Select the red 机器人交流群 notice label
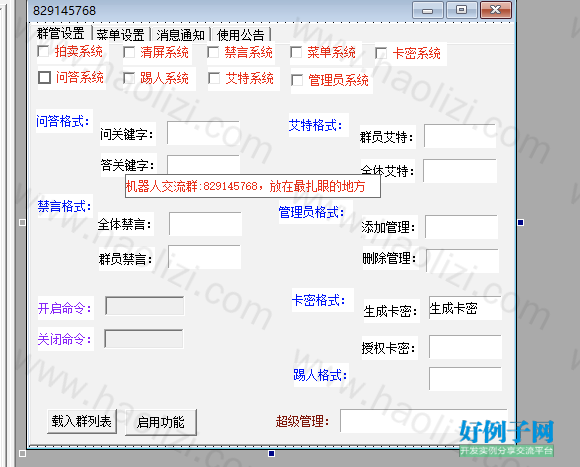This screenshot has height=467, width=580. [x=253, y=186]
